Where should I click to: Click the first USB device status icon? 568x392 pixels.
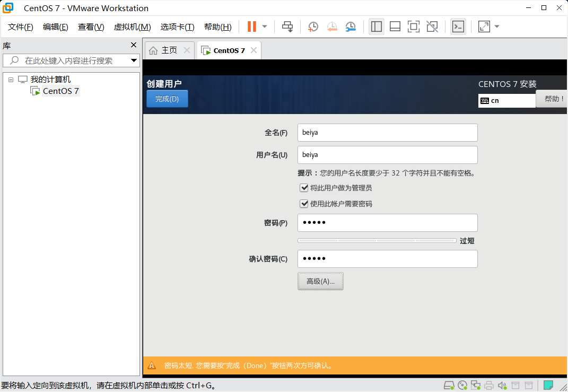(x=515, y=385)
